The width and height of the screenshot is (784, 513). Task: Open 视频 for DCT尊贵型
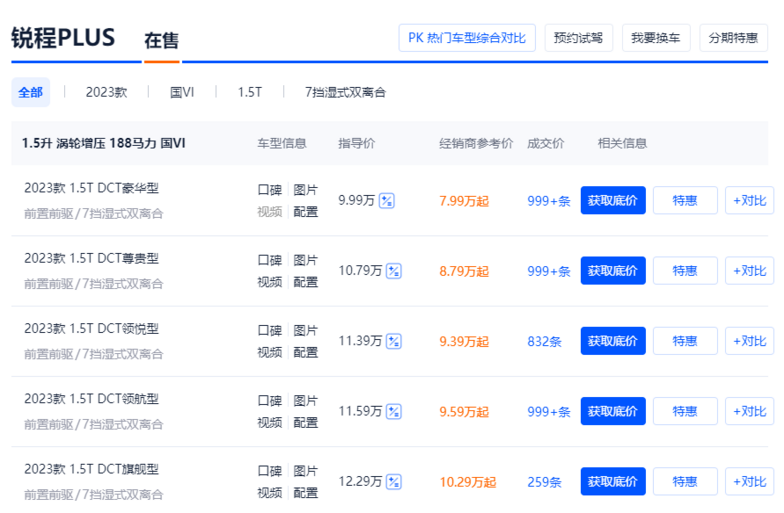tap(270, 282)
